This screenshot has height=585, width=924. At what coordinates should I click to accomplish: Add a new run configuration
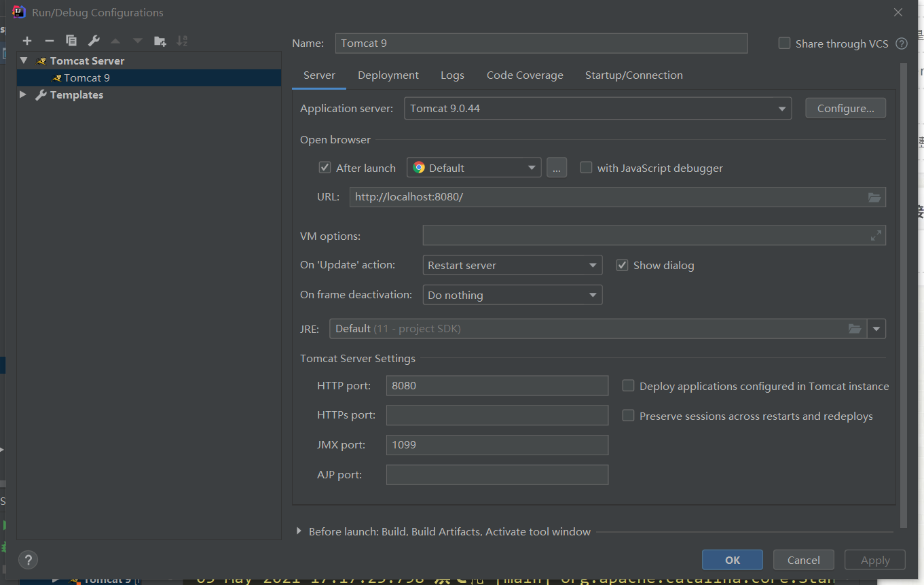[27, 41]
